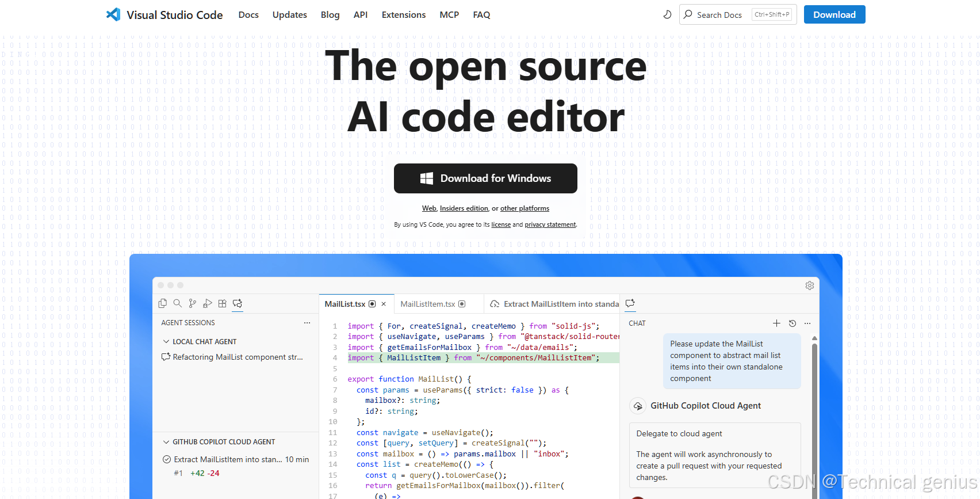Open the Blog menu item

click(330, 15)
